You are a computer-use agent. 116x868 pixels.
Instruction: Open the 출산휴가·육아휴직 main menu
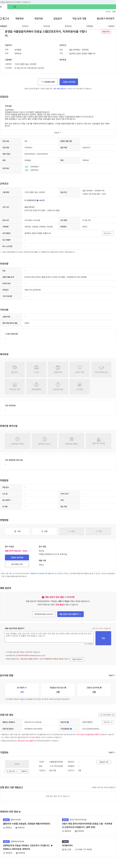click(x=105, y=19)
